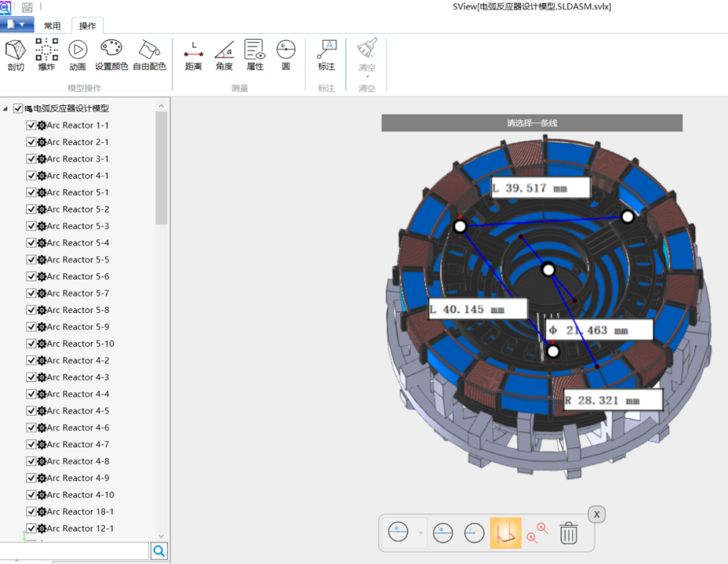The image size is (728, 564).
Task: Expand the 清空 dropdown arrow
Action: click(x=367, y=77)
